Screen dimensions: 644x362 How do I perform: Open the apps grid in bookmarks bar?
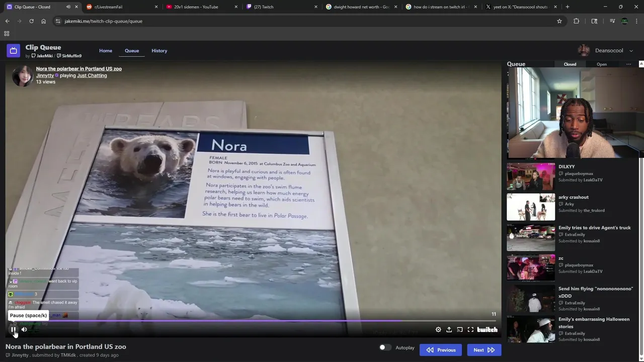pos(7,34)
